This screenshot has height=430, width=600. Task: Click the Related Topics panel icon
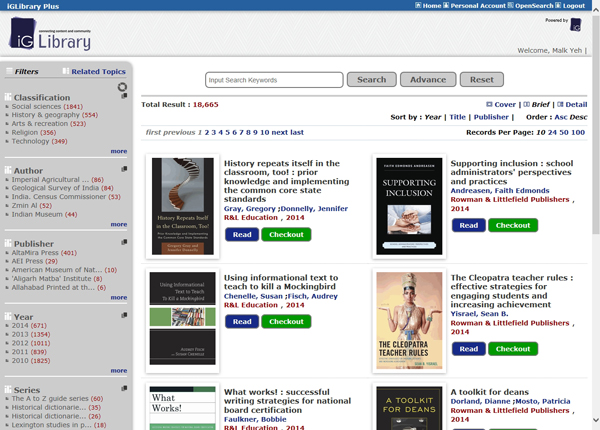(x=66, y=71)
